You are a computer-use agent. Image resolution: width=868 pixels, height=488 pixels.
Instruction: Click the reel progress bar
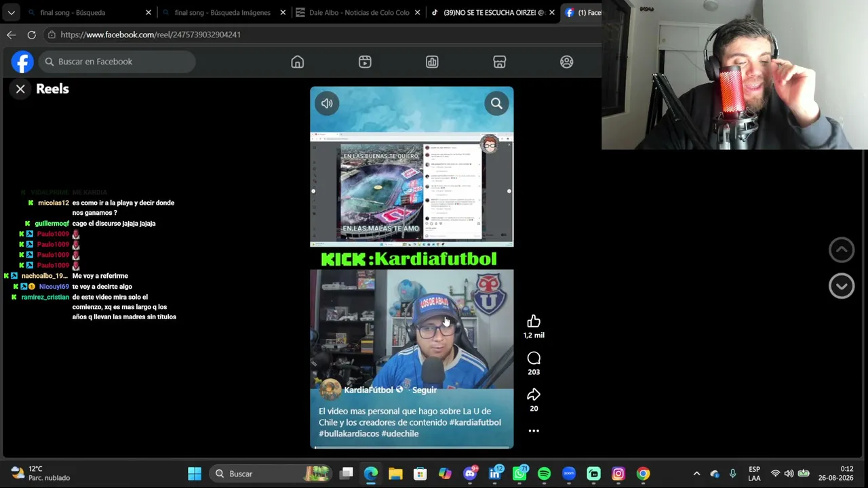[x=412, y=447]
